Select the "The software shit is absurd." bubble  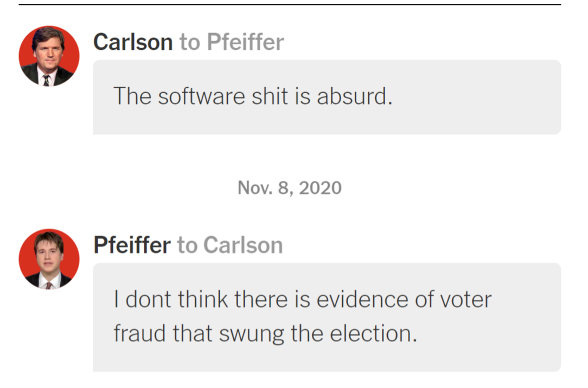327,97
